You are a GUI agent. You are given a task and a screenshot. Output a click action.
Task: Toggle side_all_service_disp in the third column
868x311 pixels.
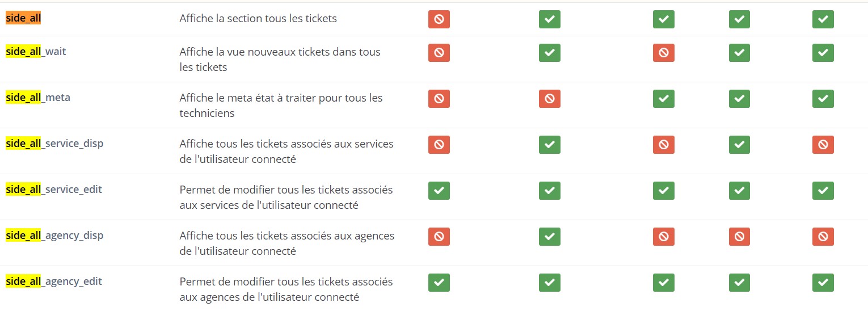click(x=663, y=145)
